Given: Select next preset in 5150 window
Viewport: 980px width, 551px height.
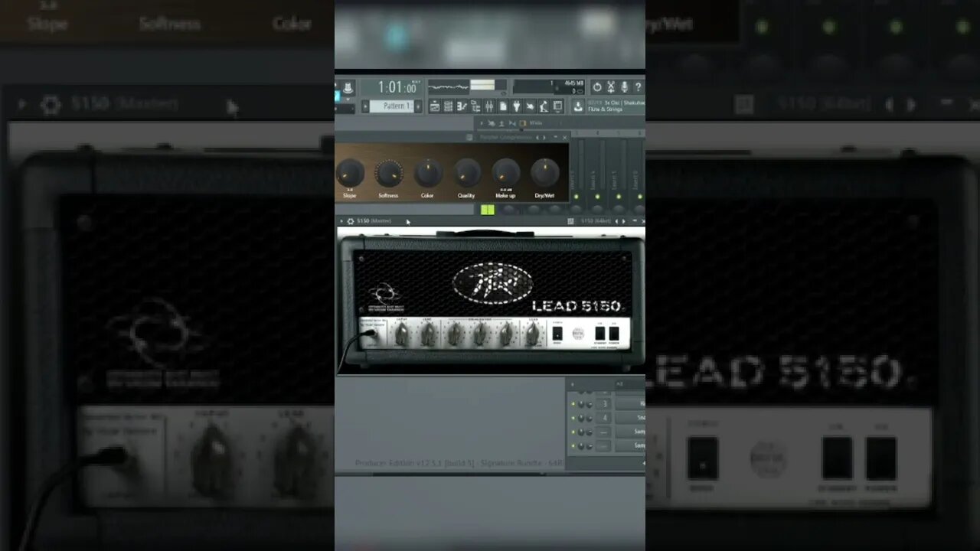Looking at the screenshot, I should tap(624, 221).
